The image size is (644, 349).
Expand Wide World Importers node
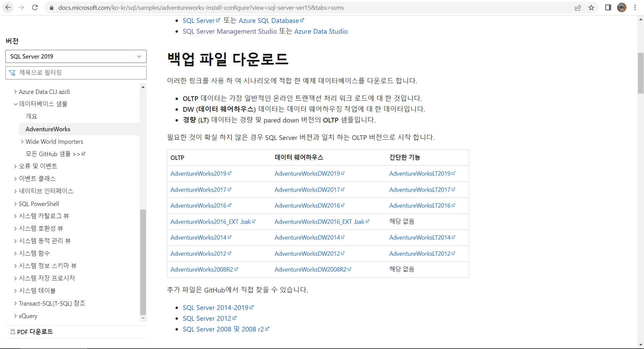22,141
